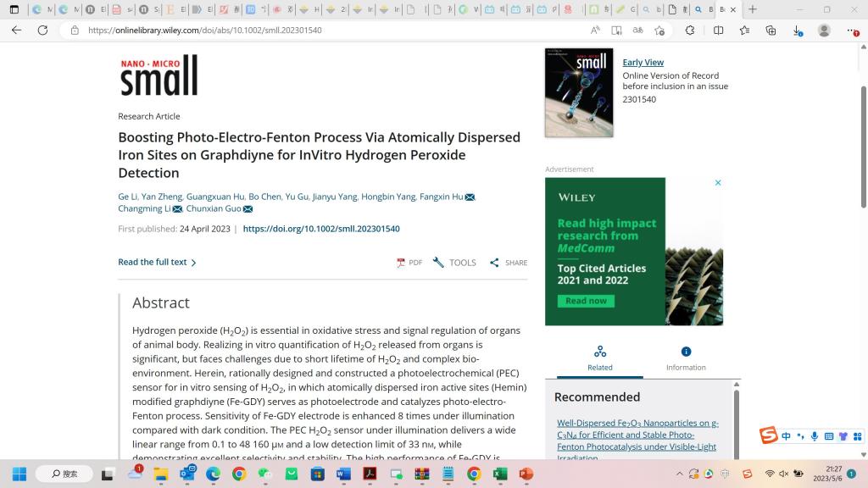Show hidden system tray icons
Screen dimensions: 868x488
click(679, 474)
